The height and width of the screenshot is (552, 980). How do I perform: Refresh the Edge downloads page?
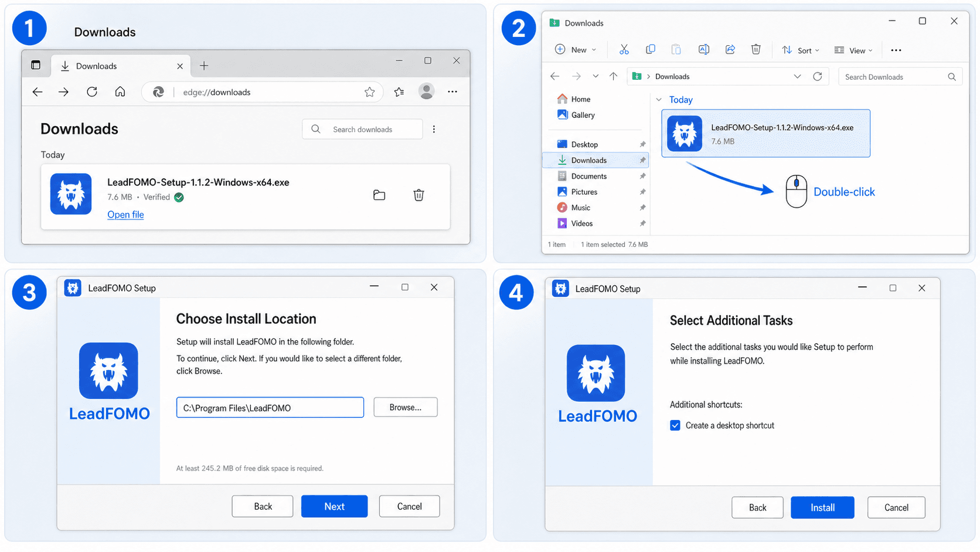(x=92, y=92)
